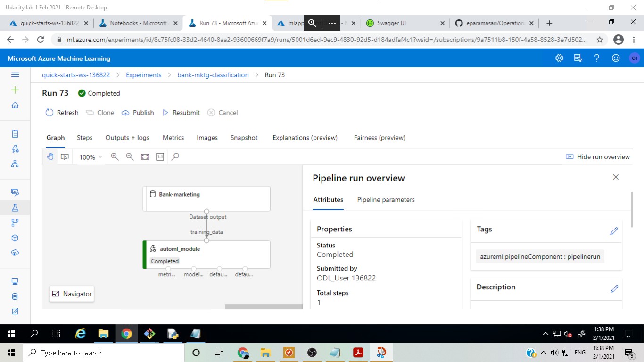Viewport: 644px width, 362px height.
Task: Fit the graph to screen
Action: point(145,156)
